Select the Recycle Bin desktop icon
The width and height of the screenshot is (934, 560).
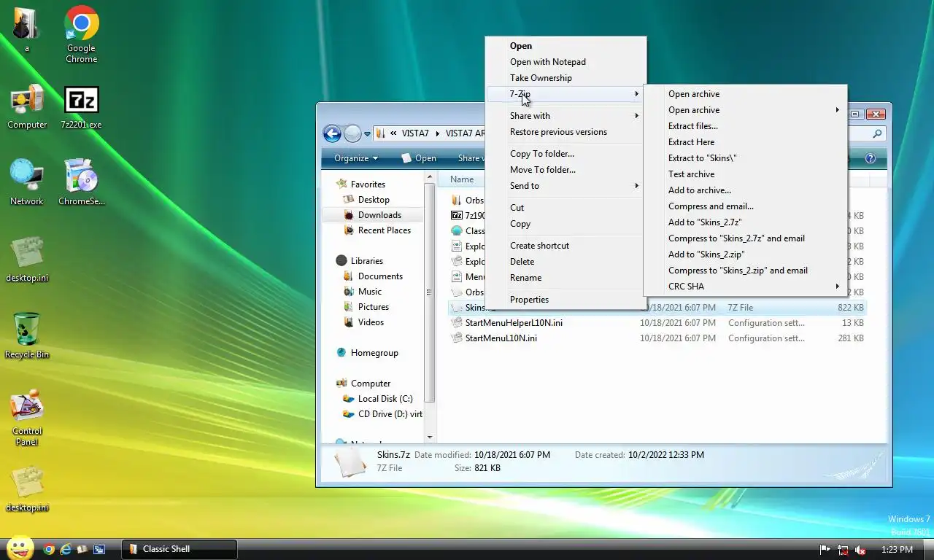pos(27,335)
